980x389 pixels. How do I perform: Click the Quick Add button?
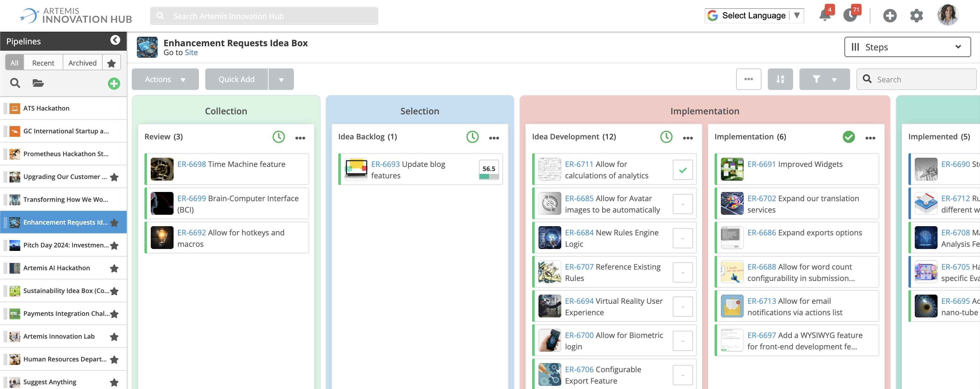pos(236,79)
